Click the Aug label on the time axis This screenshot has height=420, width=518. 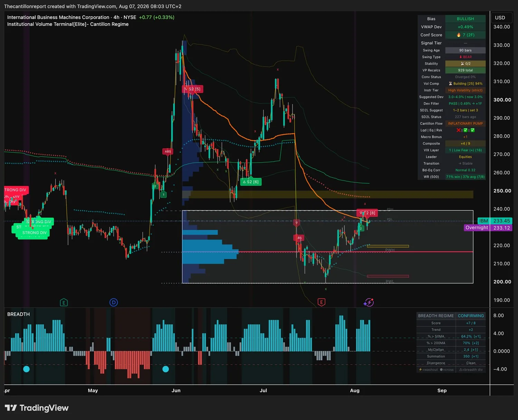pyautogui.click(x=355, y=391)
